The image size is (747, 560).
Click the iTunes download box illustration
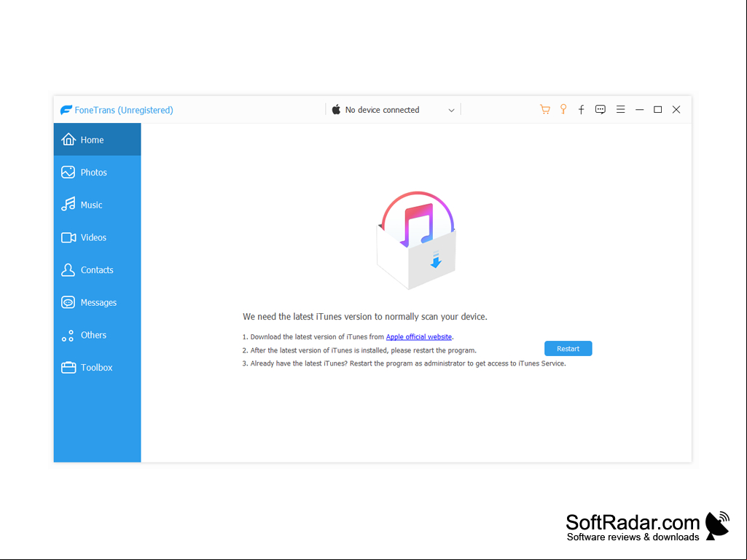point(417,240)
